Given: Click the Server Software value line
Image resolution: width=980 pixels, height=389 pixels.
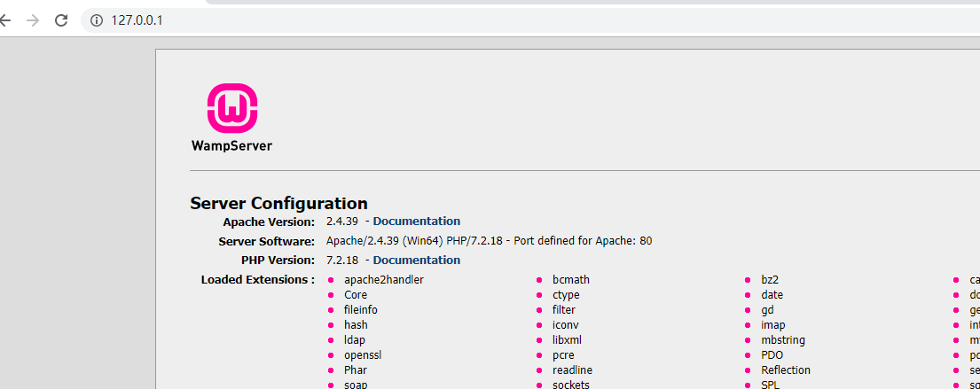Looking at the screenshot, I should tap(490, 240).
